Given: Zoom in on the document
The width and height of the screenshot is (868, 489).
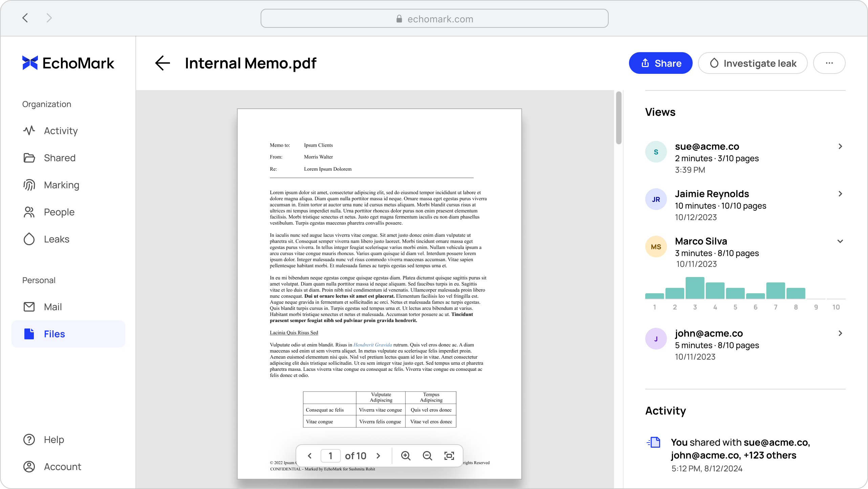Looking at the screenshot, I should 406,456.
